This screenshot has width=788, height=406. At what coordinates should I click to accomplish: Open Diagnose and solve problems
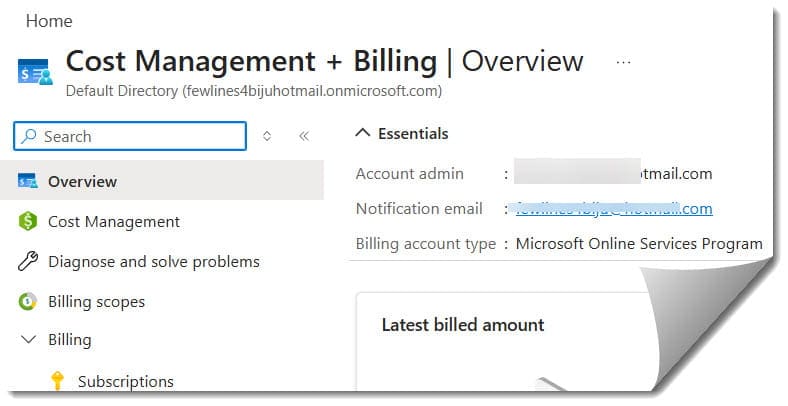(x=154, y=262)
